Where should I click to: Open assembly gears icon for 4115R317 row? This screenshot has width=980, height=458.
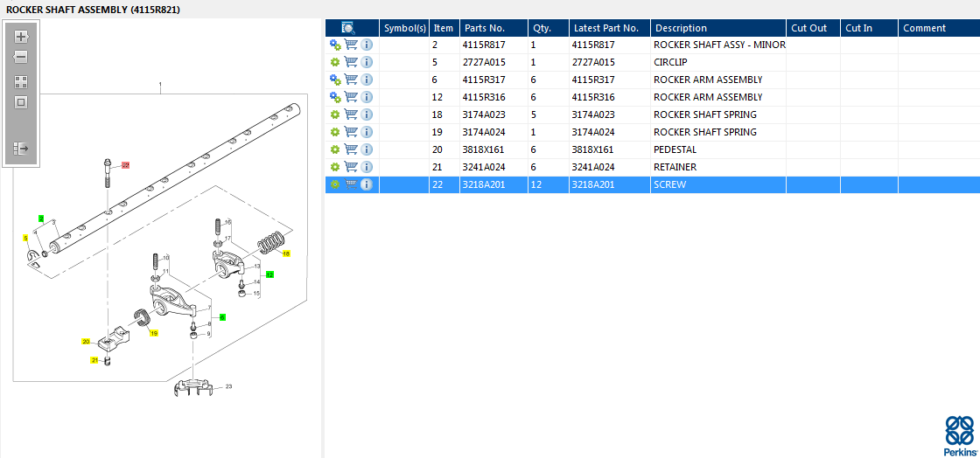coord(335,80)
